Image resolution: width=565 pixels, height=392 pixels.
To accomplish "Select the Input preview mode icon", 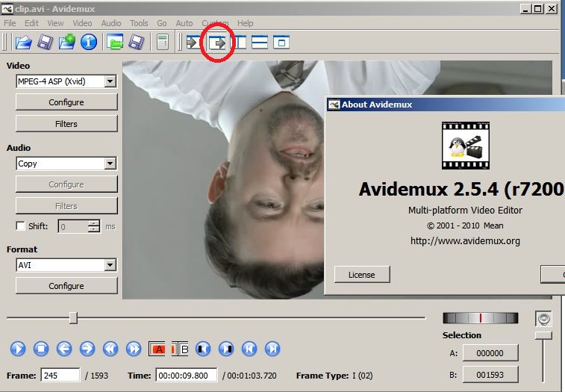I will [x=193, y=43].
